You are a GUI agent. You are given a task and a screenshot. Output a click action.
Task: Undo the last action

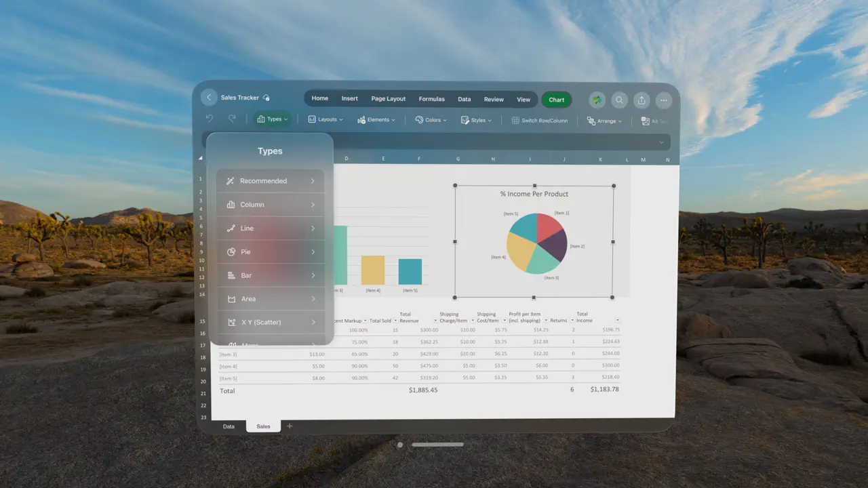210,119
